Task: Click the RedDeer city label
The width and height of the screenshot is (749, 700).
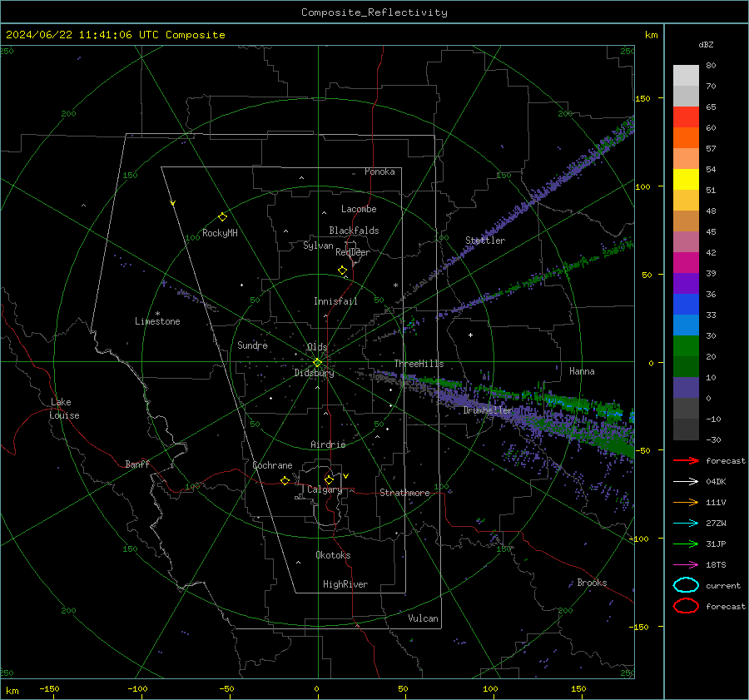Action: [353, 252]
